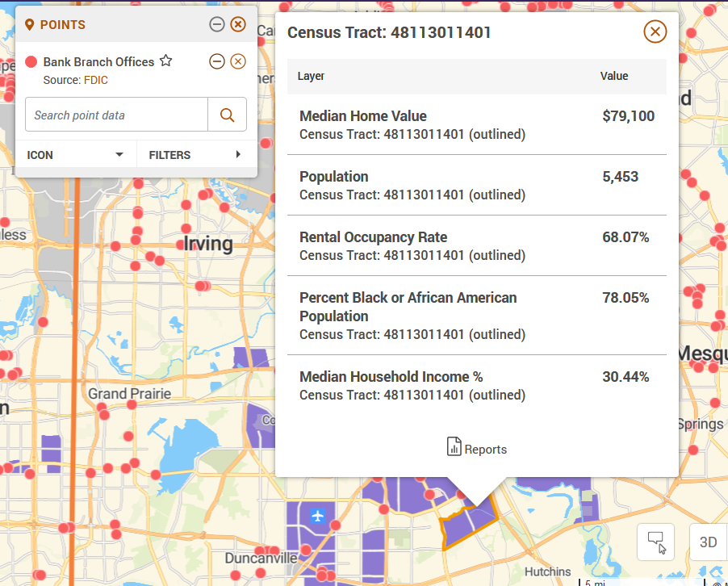Expand the FILTERS menu
This screenshot has height=586, width=728.
tap(196, 155)
